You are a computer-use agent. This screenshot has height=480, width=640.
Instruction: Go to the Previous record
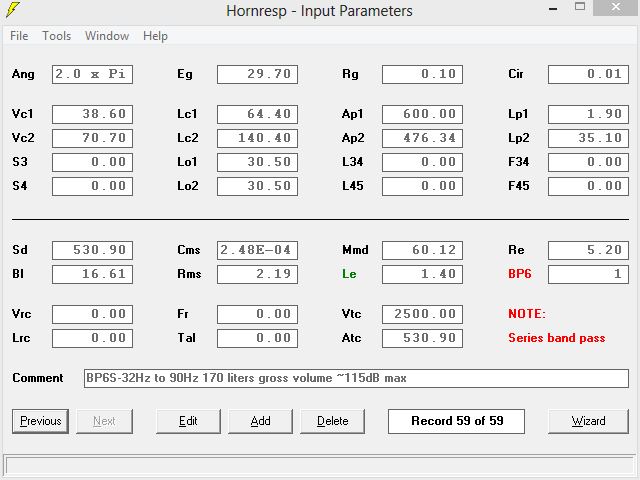pyautogui.click(x=40, y=421)
